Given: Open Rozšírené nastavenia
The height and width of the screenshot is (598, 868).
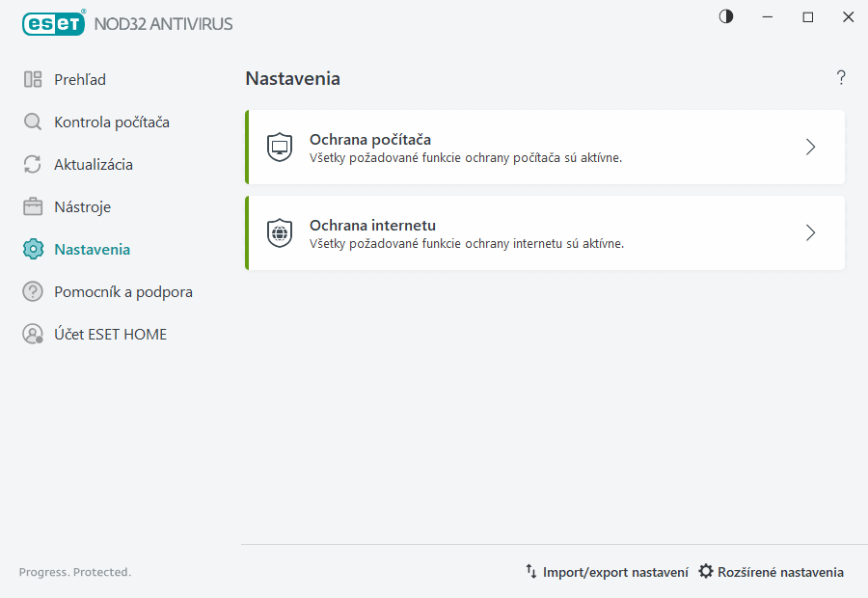Looking at the screenshot, I should coord(779,571).
